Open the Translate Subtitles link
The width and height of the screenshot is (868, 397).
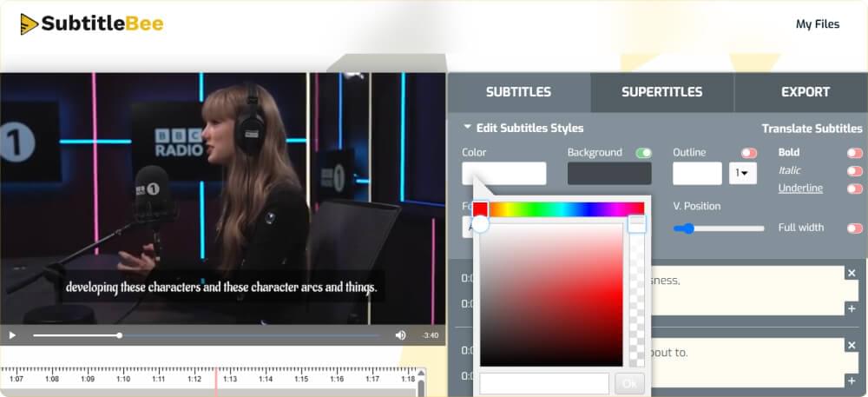tap(812, 129)
